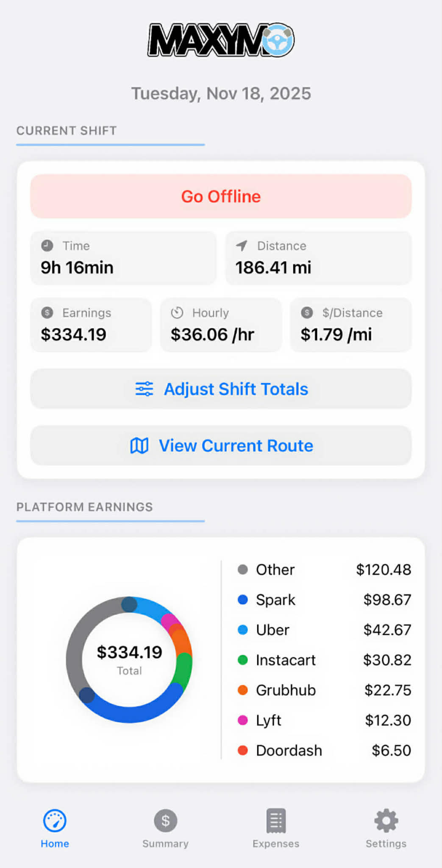Switch to the Summary tab label

(x=165, y=844)
